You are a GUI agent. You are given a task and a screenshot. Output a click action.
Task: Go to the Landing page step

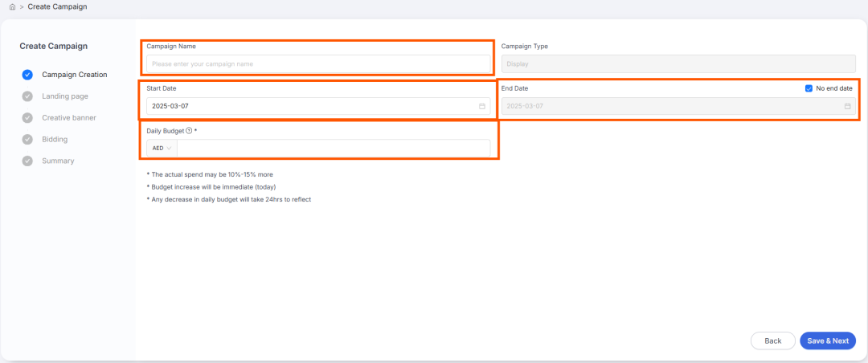[x=65, y=96]
